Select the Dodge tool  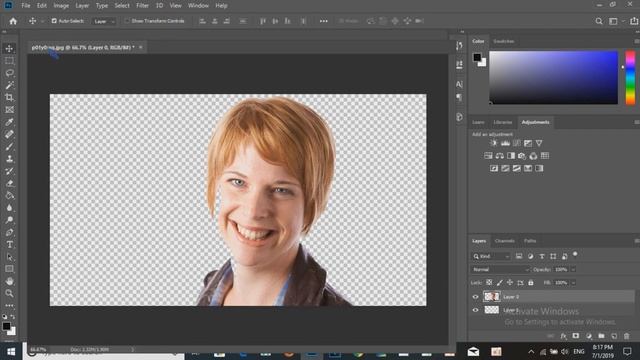click(x=9, y=220)
